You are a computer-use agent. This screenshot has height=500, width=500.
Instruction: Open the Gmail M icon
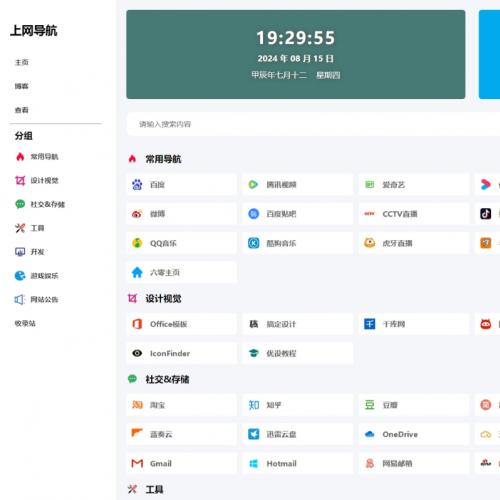point(137,463)
